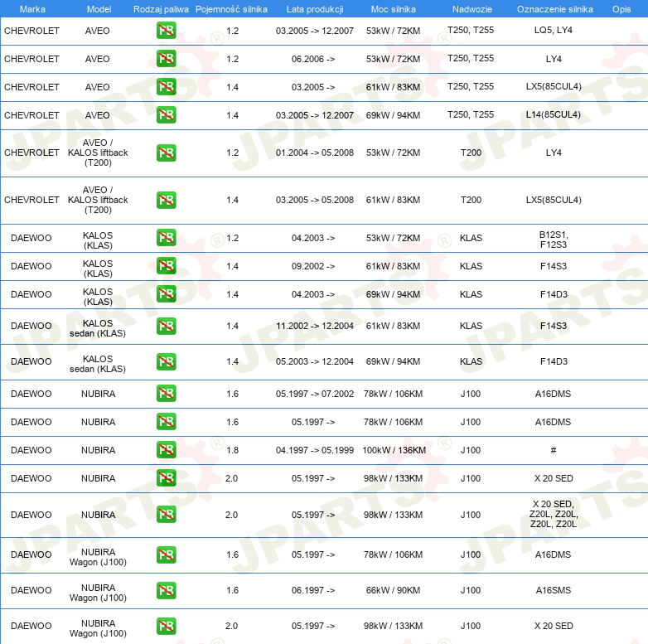
Task: Select the 66kW / 90KM power cell
Action: pos(393,590)
